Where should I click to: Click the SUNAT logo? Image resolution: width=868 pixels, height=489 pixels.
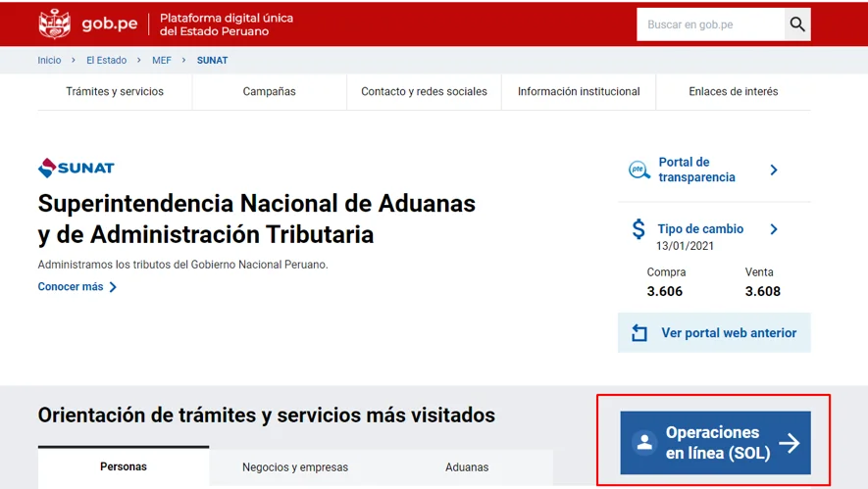77,168
